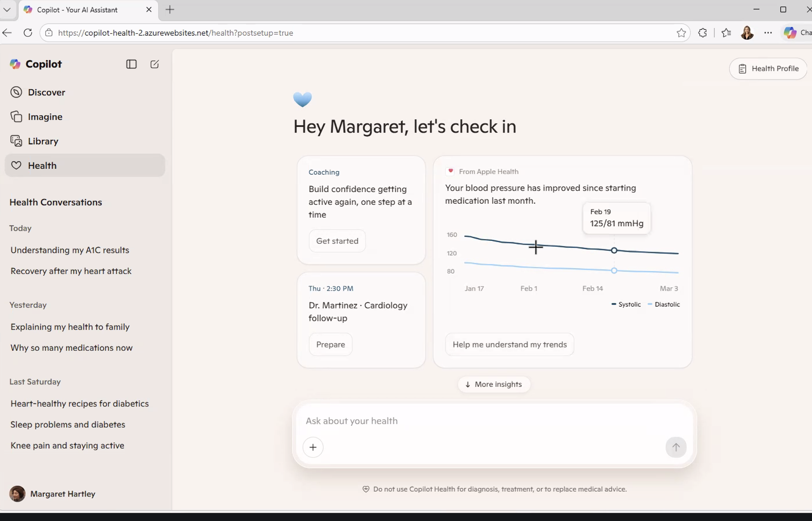This screenshot has height=521, width=812.
Task: Switch to the Copilot - Your AI Assistant tab
Action: [78, 10]
